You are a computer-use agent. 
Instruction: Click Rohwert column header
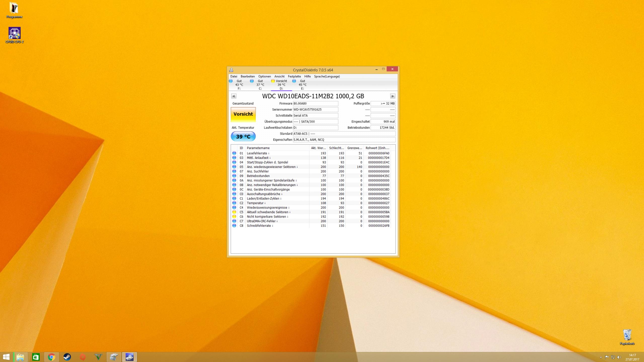point(377,148)
